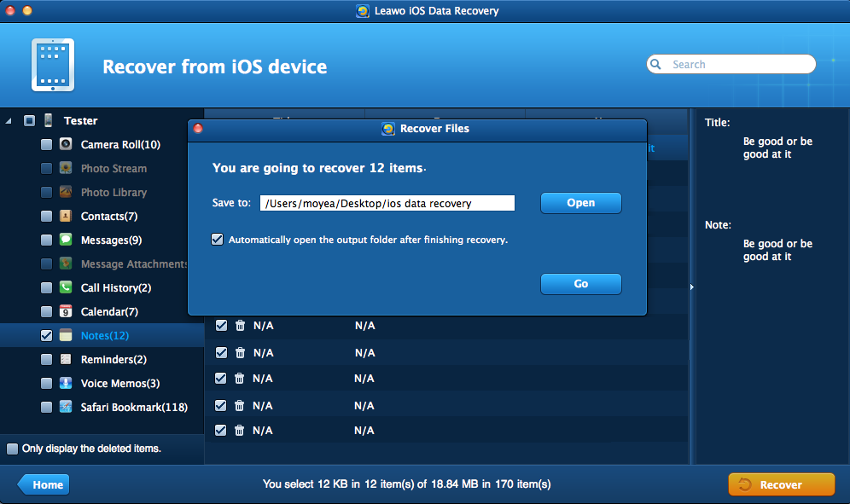Select Voice Memos(3) category
The height and width of the screenshot is (504, 850).
coord(120,383)
